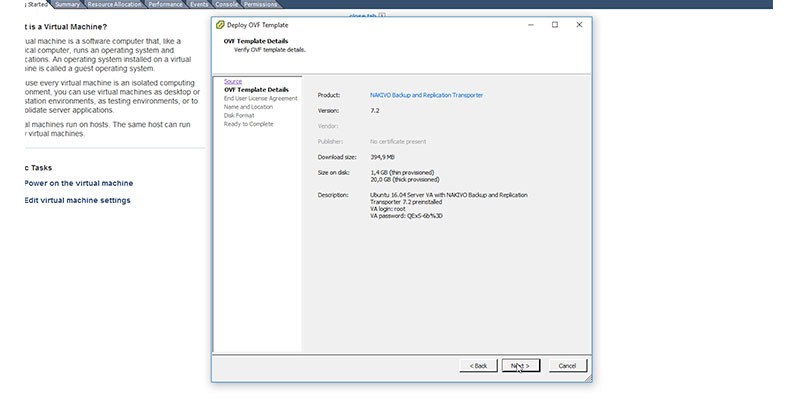Open the Console tab
This screenshot has height=400, width=800.
(x=226, y=4)
